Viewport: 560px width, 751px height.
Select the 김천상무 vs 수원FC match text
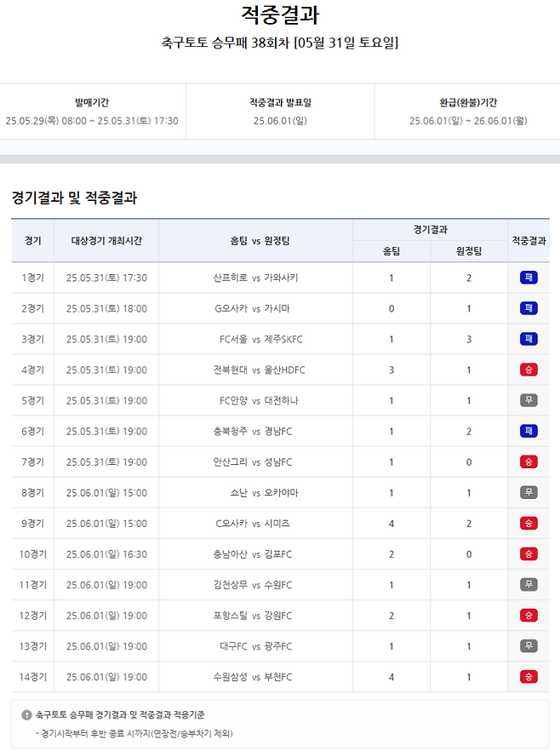tap(252, 585)
